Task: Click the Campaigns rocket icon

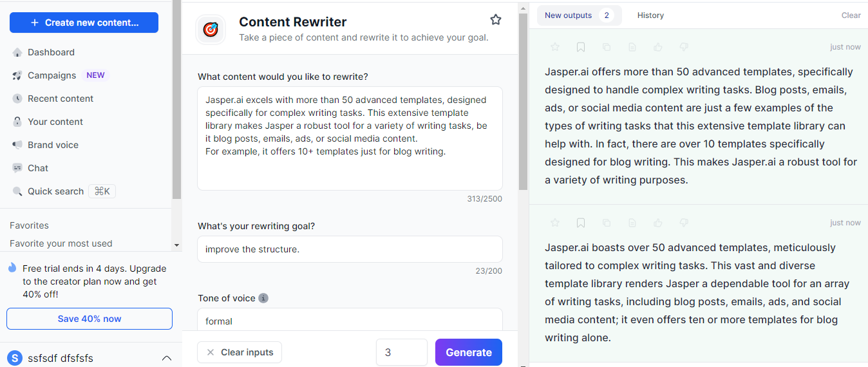Action: pos(17,75)
